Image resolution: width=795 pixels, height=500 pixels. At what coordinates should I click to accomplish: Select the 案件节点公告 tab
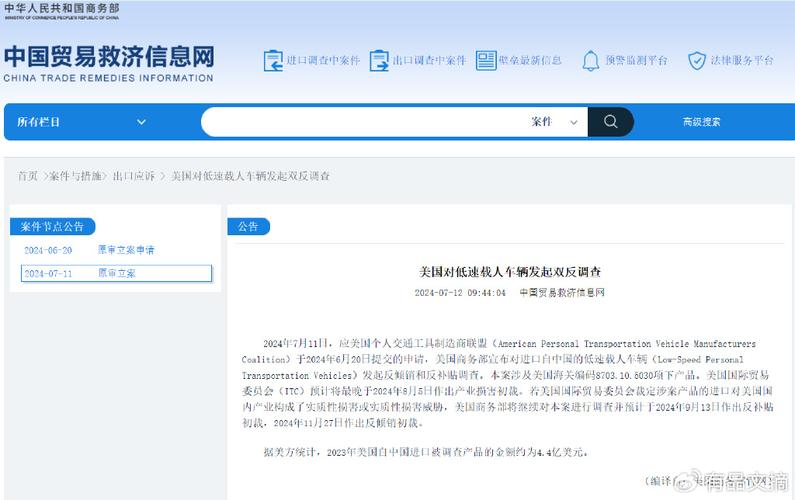point(52,227)
